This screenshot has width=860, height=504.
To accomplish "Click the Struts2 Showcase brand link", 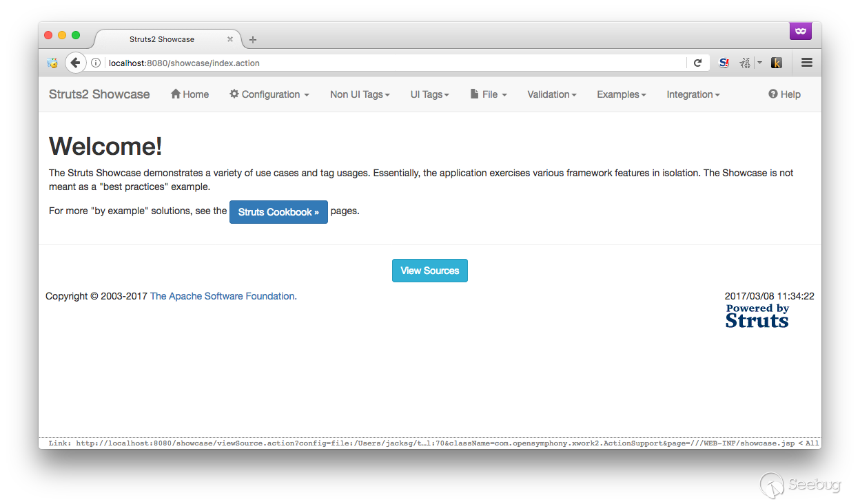I will [x=99, y=94].
